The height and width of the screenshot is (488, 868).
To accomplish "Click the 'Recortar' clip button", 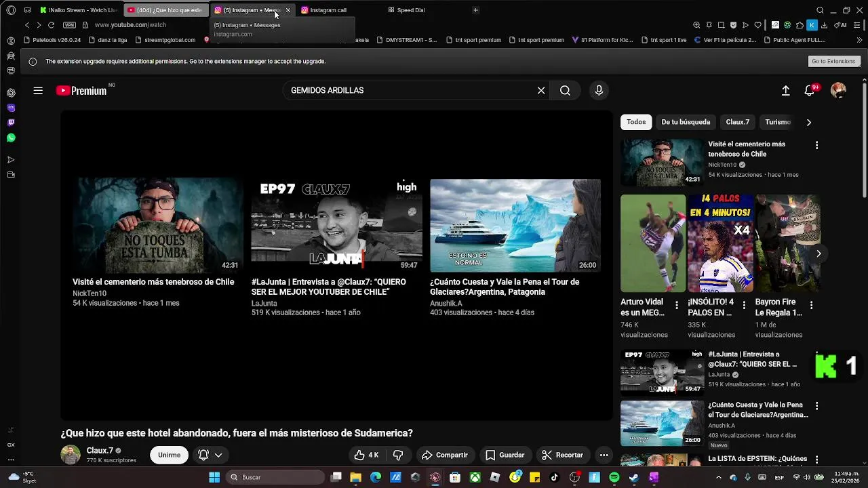I will point(562,455).
